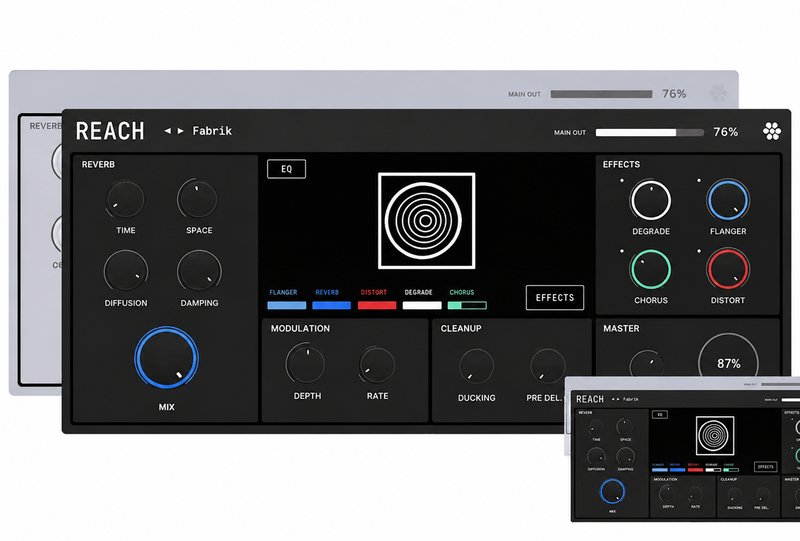Click the concentric circles visualizer
The width and height of the screenshot is (800, 541).
tap(426, 220)
